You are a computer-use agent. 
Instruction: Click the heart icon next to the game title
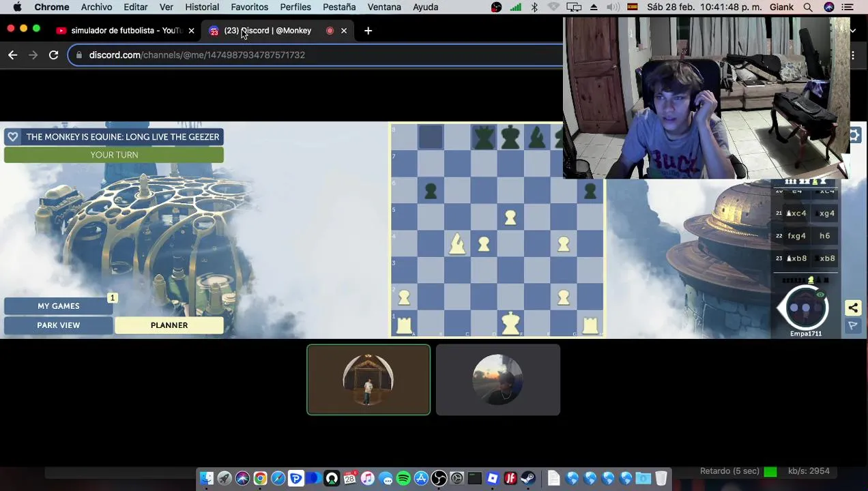tap(13, 137)
